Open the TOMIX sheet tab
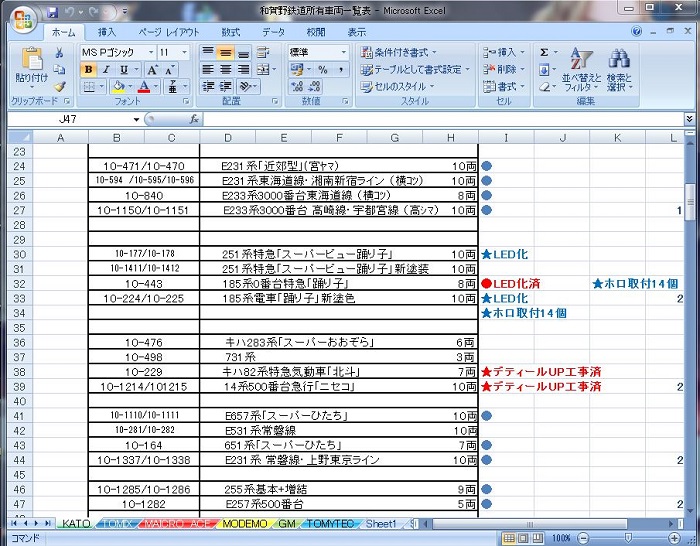700x546 pixels. (x=117, y=524)
